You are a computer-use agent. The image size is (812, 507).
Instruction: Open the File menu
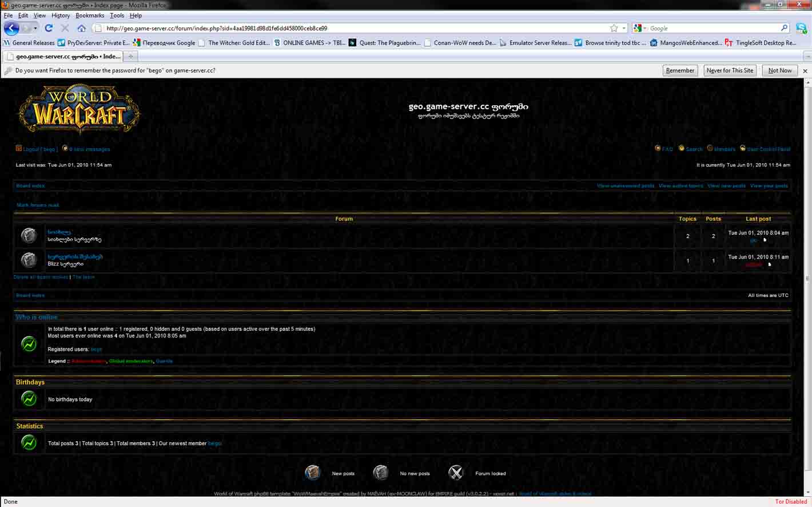click(x=8, y=15)
